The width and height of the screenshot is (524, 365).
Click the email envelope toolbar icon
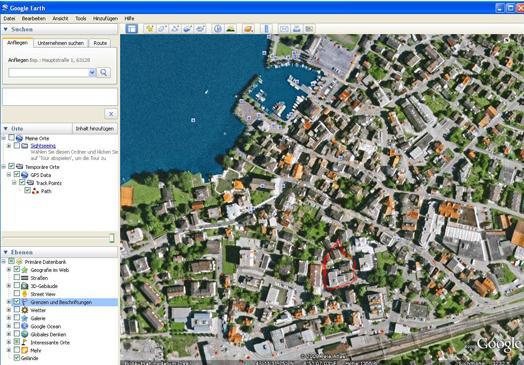point(284,28)
